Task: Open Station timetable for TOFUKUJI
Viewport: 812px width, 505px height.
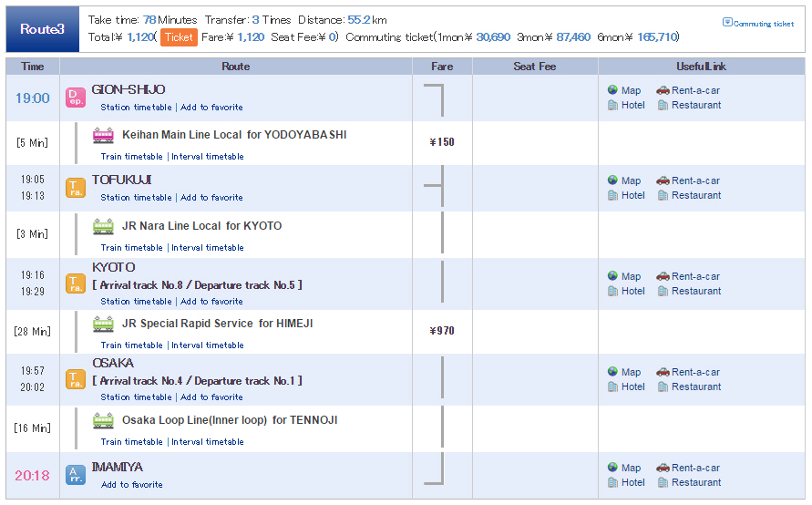Action: pyautogui.click(x=136, y=197)
